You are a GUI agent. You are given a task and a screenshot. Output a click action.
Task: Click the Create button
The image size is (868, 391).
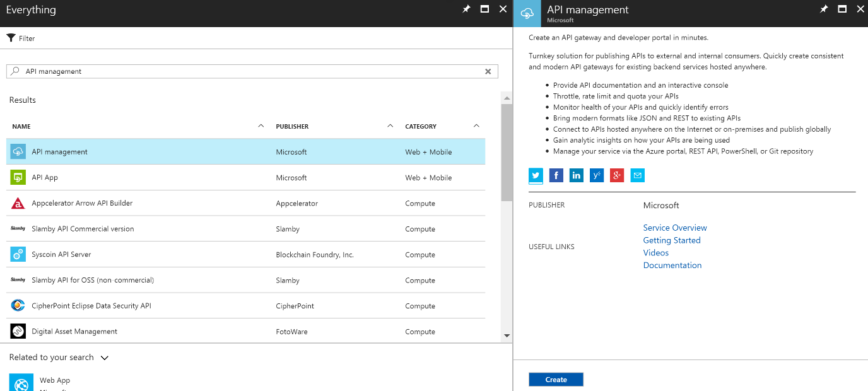[x=556, y=379]
